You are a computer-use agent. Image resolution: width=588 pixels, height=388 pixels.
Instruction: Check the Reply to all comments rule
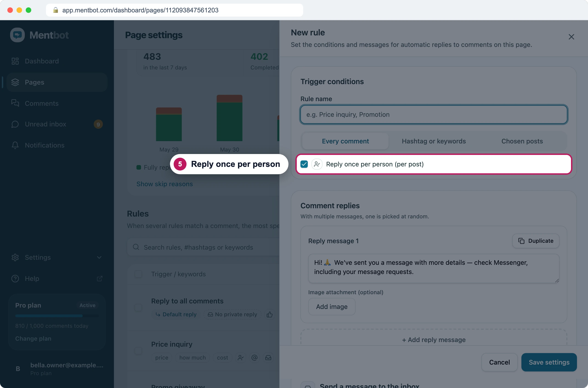138,308
